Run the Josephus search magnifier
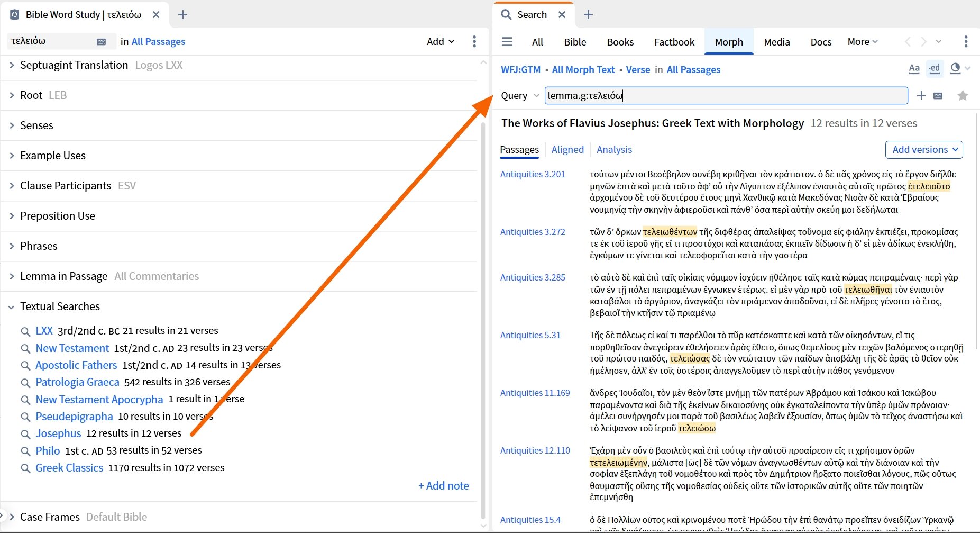This screenshot has width=980, height=533. [x=25, y=434]
